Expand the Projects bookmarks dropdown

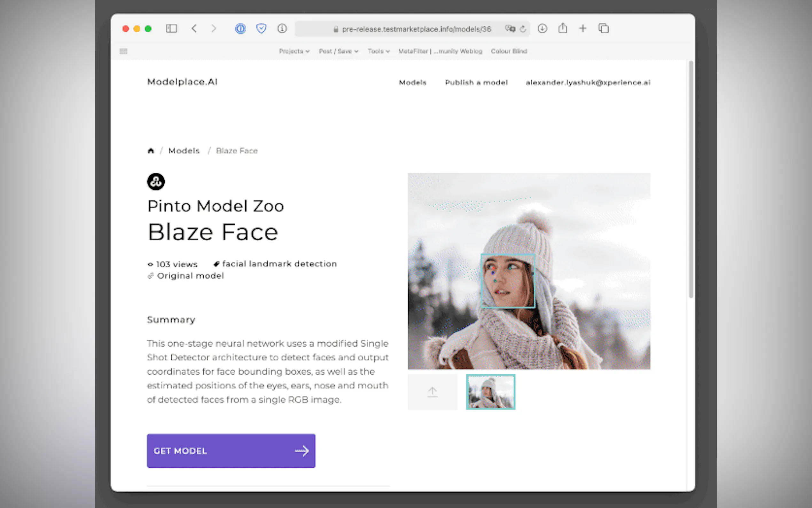point(294,51)
